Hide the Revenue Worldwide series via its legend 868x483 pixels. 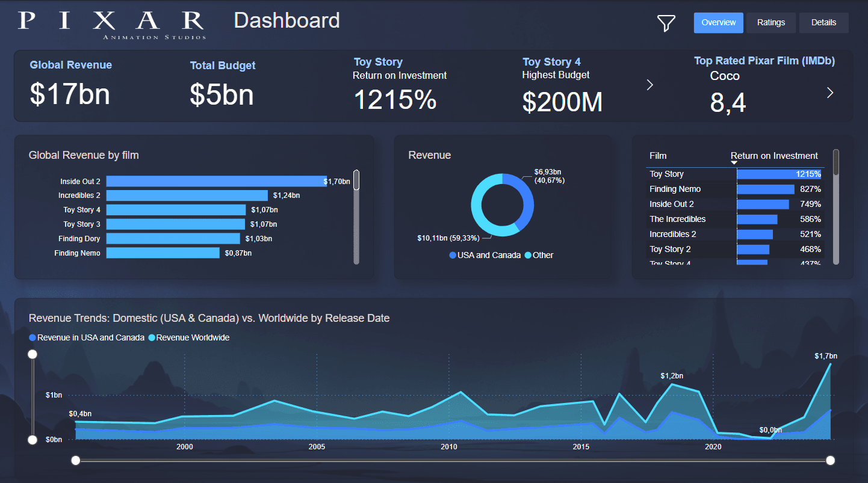pos(152,337)
